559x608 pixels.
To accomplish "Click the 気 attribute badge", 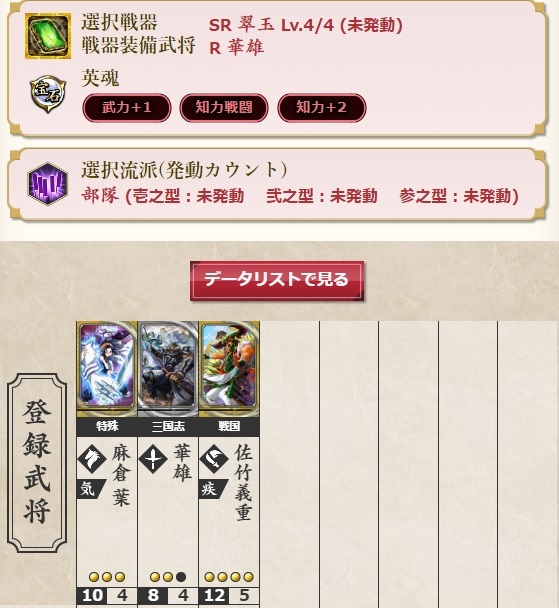I will (91, 489).
